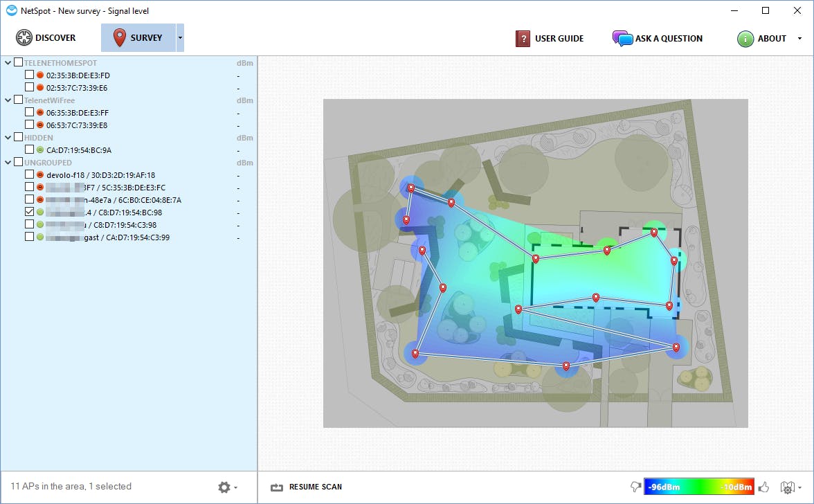Check the HIDDEN group checkbox
Screen dimensions: 814x504
point(18,137)
